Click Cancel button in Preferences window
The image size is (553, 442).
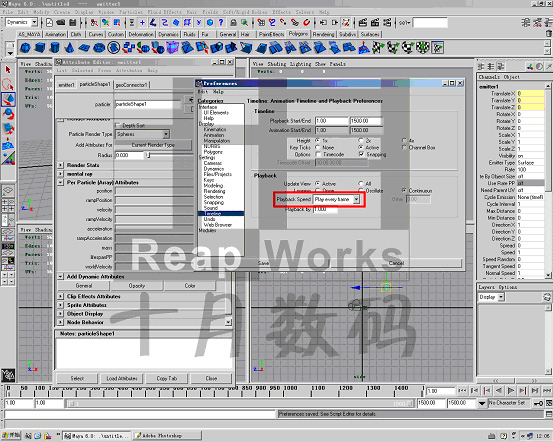click(396, 263)
